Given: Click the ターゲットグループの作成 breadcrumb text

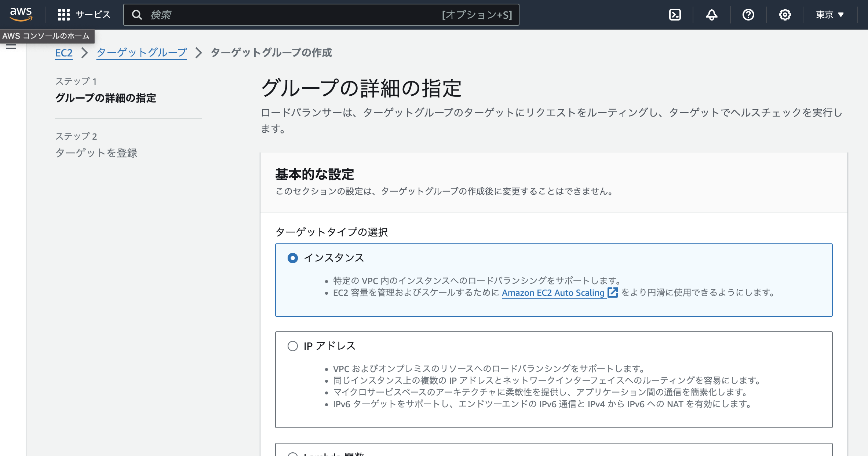Looking at the screenshot, I should click(x=271, y=53).
